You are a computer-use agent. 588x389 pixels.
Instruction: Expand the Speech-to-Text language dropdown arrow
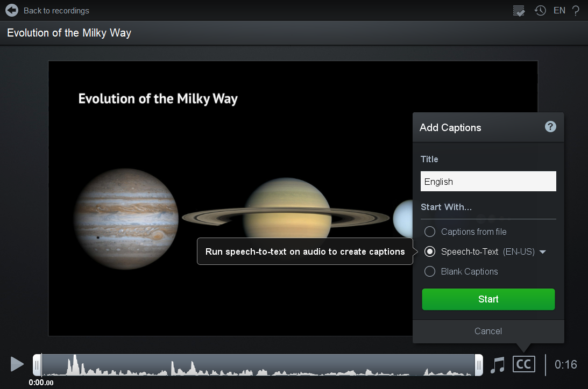542,252
